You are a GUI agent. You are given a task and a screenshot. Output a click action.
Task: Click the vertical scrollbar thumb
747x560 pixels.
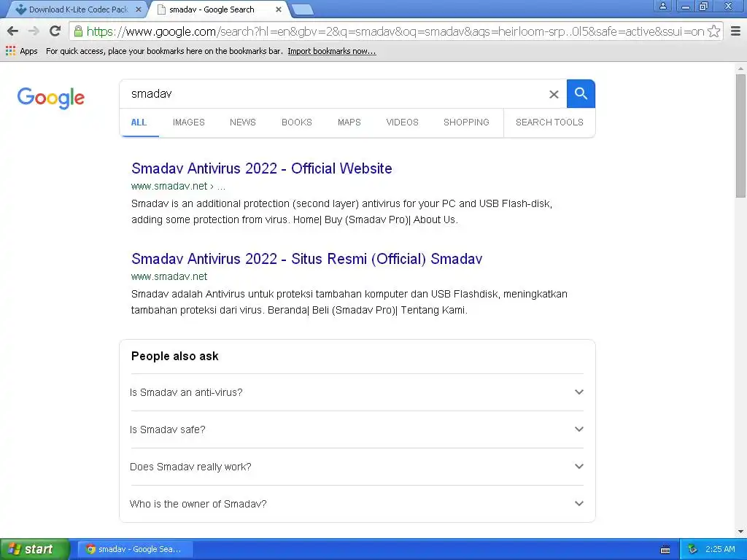[740, 136]
